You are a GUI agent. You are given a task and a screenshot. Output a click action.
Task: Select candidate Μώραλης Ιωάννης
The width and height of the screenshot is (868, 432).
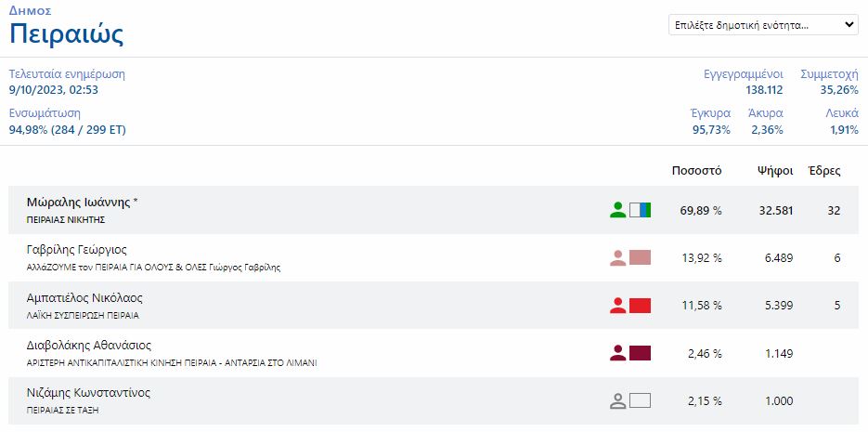click(82, 202)
